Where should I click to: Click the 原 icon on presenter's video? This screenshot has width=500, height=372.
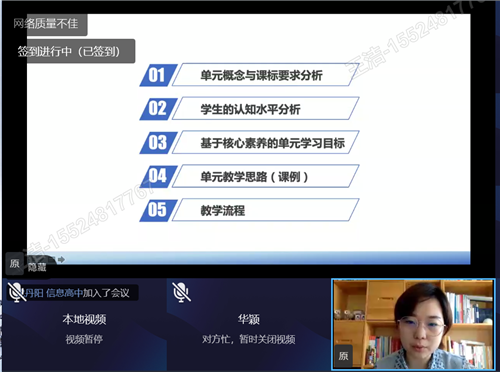pos(344,356)
